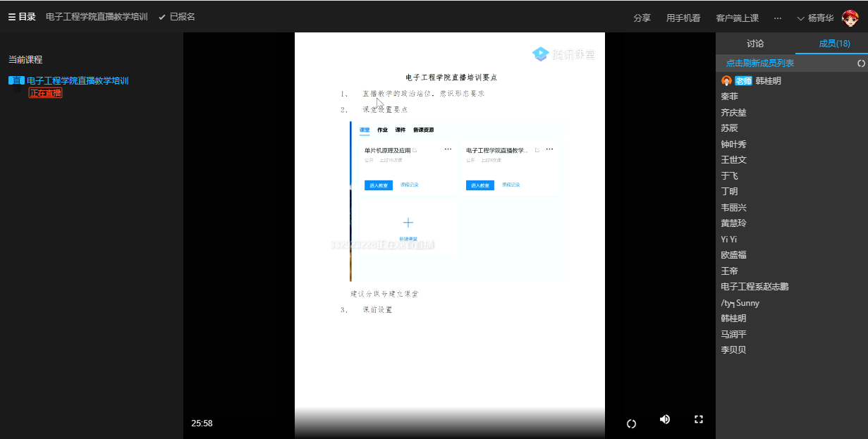
Task: Click the course book icon in sidebar
Action: coord(16,80)
